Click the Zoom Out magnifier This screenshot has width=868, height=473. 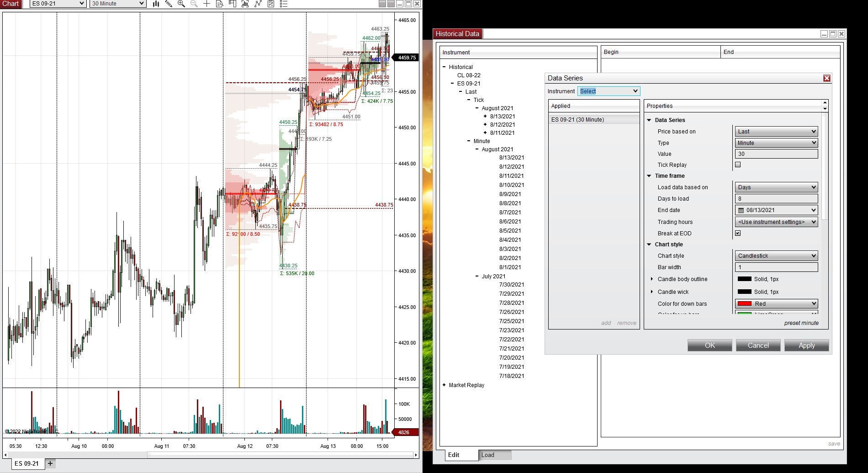click(194, 4)
